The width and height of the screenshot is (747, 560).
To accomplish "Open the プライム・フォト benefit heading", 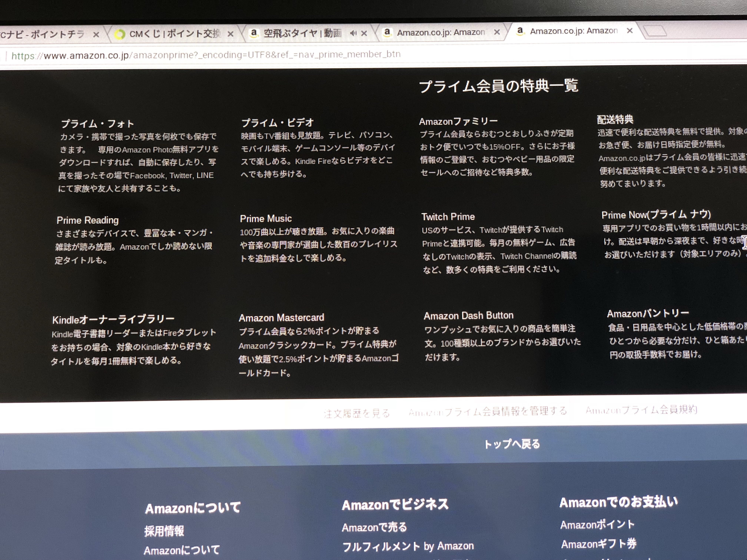I will click(97, 124).
